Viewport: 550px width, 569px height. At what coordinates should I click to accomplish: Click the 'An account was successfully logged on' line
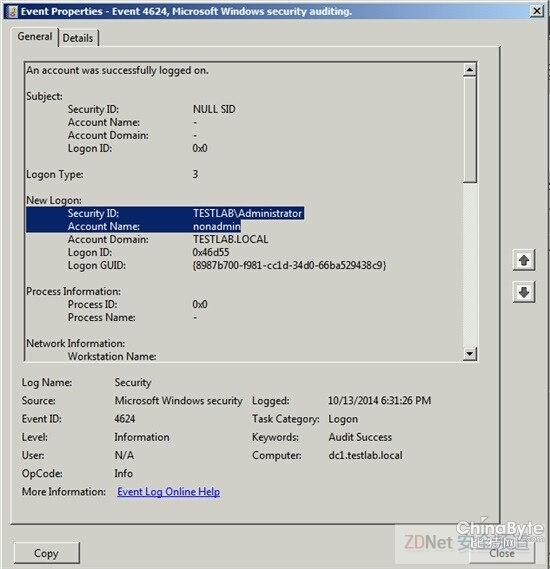[118, 70]
